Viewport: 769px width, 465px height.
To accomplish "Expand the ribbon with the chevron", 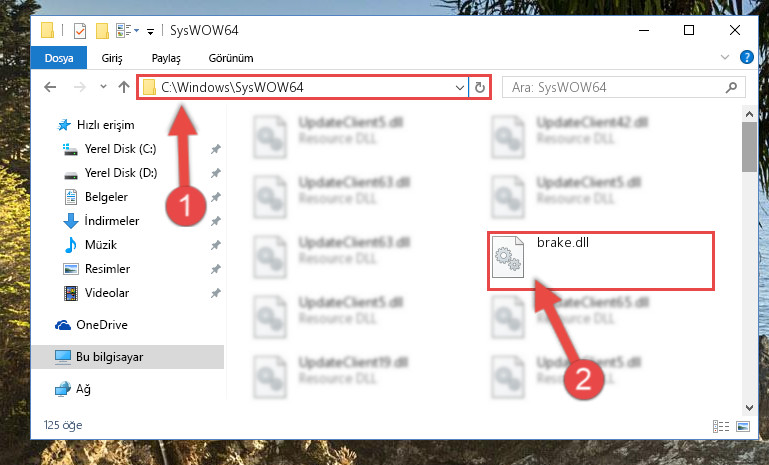I will tap(725, 57).
